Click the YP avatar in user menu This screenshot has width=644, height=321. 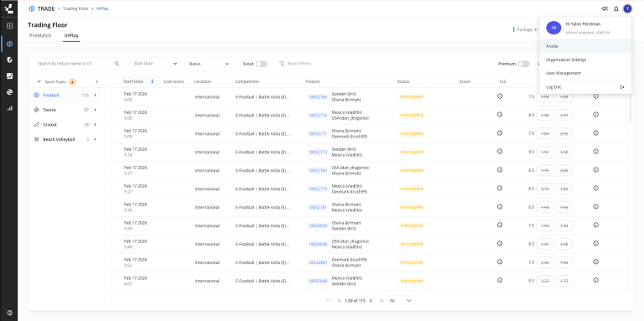553,28
